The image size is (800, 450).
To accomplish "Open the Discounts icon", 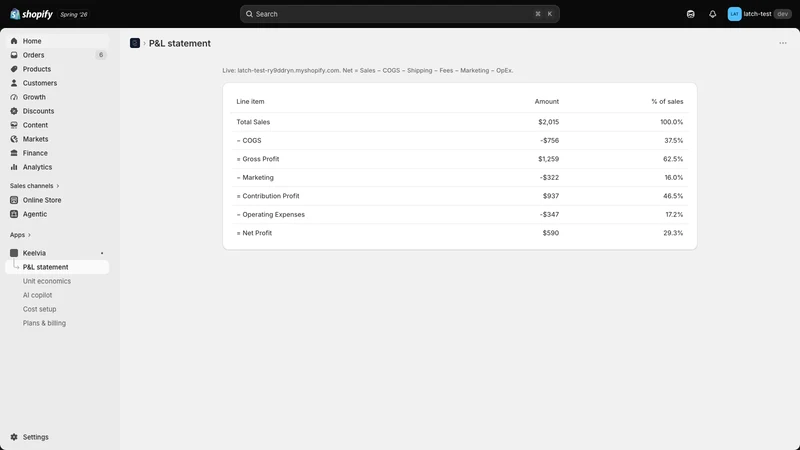I will click(x=14, y=111).
